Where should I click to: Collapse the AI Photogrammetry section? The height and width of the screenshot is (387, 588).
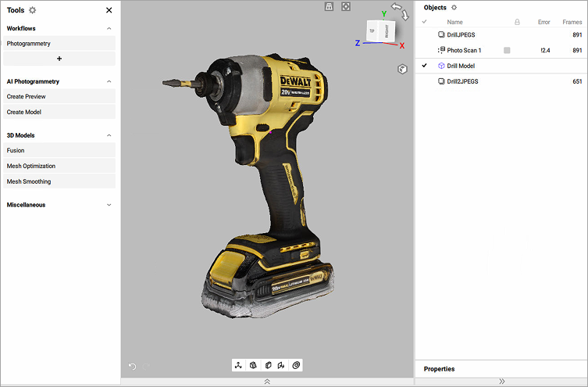[x=109, y=81]
